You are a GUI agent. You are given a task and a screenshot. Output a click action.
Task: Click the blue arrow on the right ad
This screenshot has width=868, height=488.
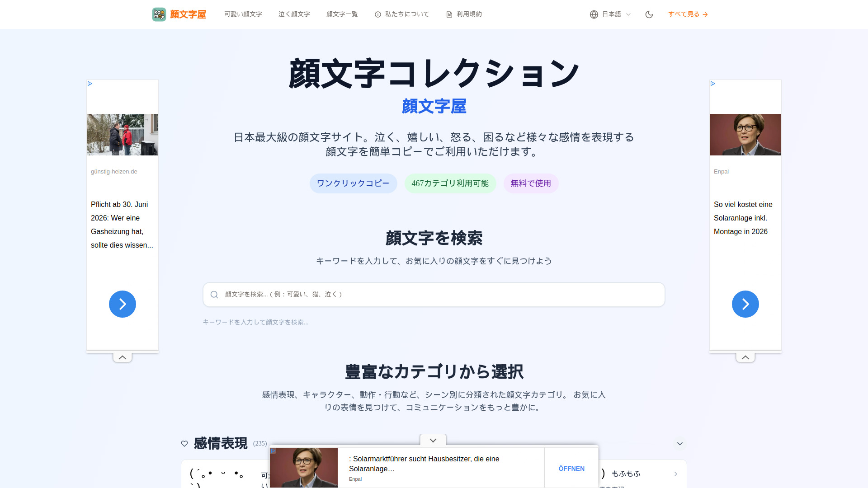[745, 304]
